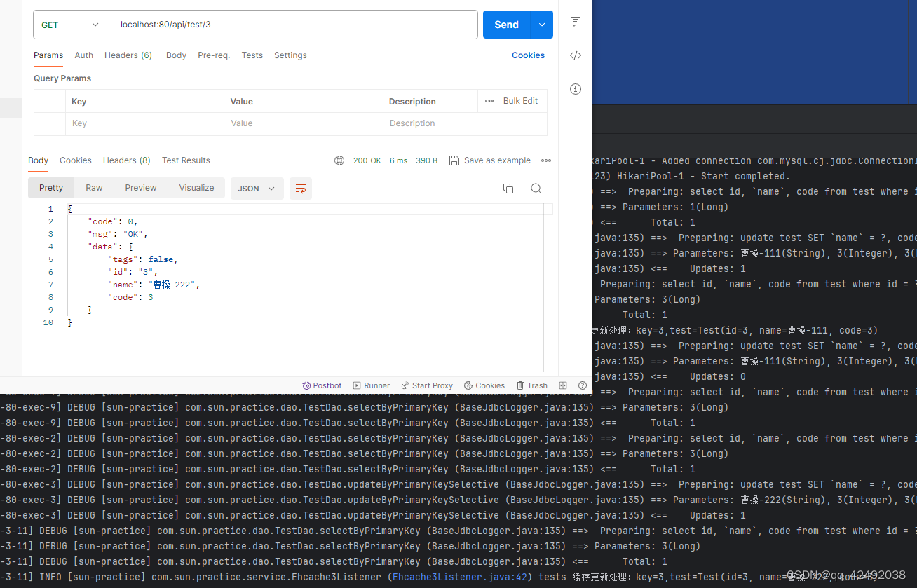
Task: Click the request URL input field
Action: click(294, 25)
